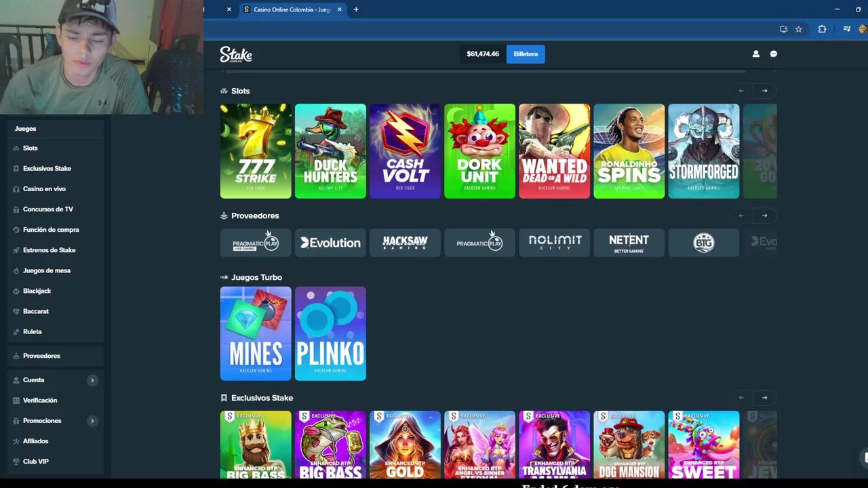
Task: Launch the Plinko turbo game
Action: (x=330, y=333)
